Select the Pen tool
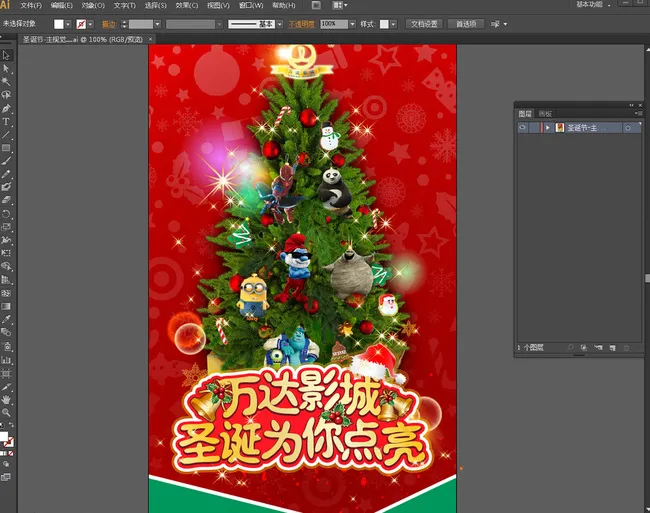 pyautogui.click(x=6, y=108)
